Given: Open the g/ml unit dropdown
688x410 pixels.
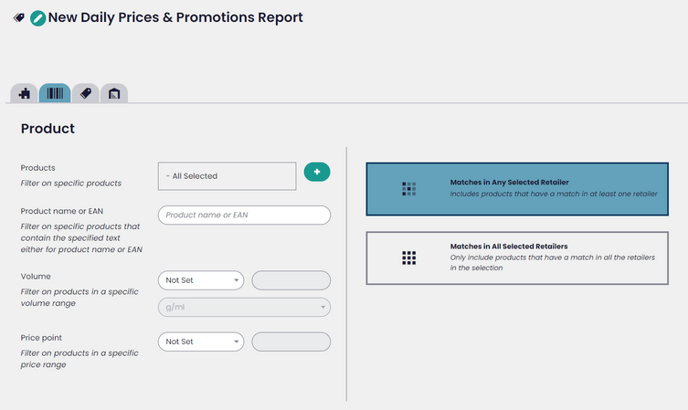Looking at the screenshot, I should tap(244, 307).
